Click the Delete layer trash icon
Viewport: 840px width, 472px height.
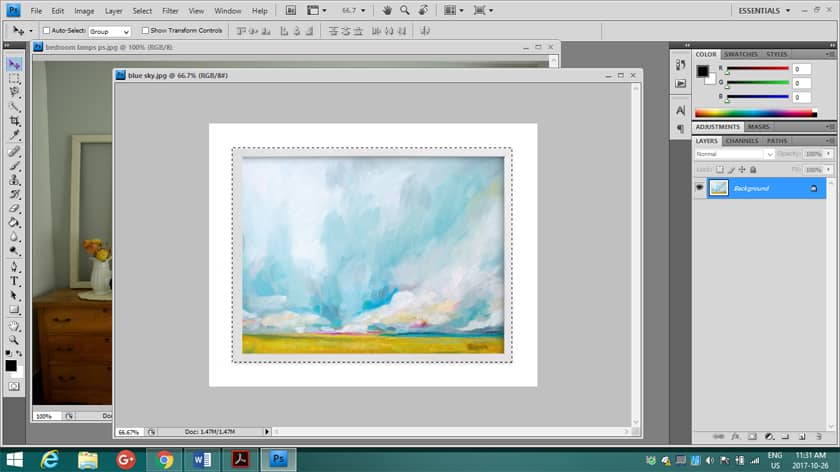[819, 437]
